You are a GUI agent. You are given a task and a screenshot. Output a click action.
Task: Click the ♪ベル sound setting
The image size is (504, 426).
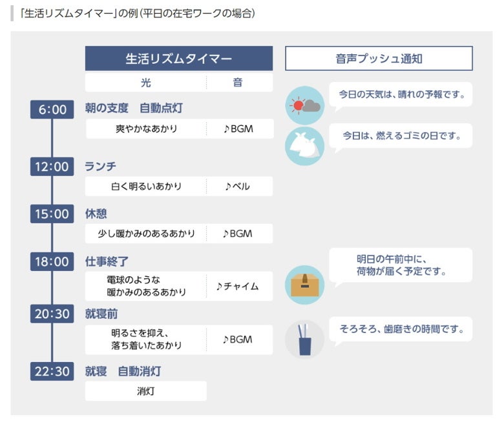click(x=238, y=186)
